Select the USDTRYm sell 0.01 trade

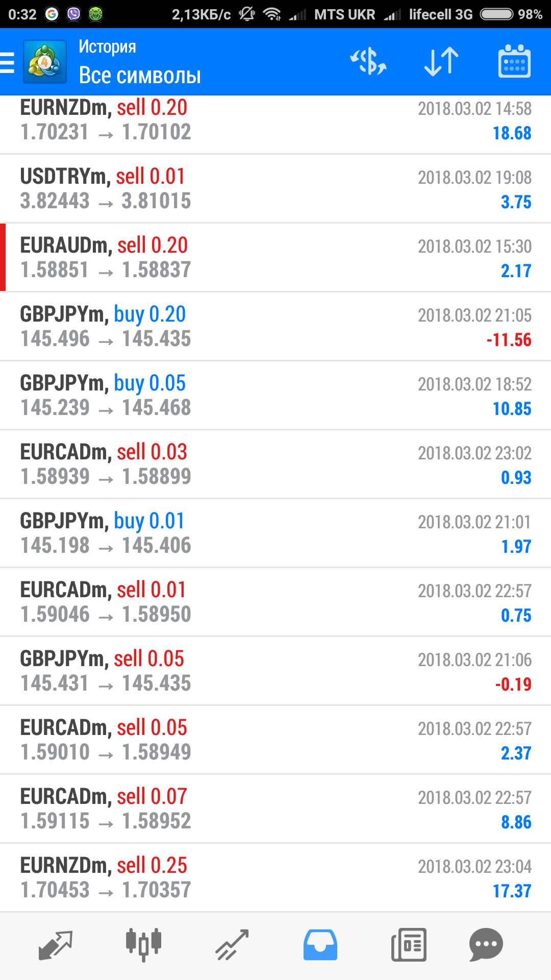[x=275, y=189]
